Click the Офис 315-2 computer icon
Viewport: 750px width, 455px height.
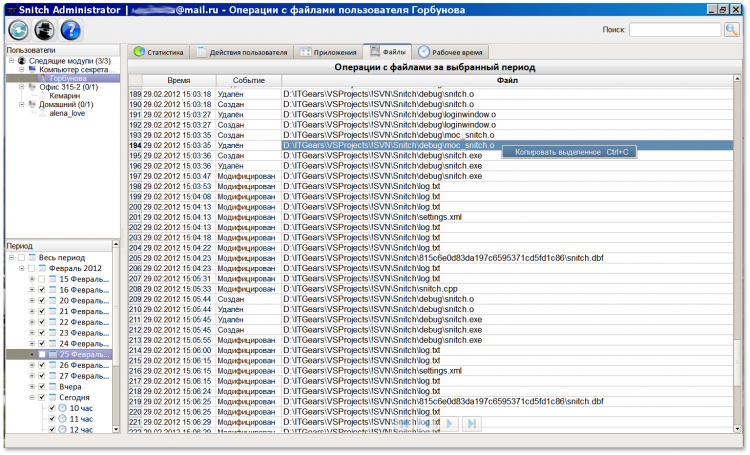click(33, 87)
